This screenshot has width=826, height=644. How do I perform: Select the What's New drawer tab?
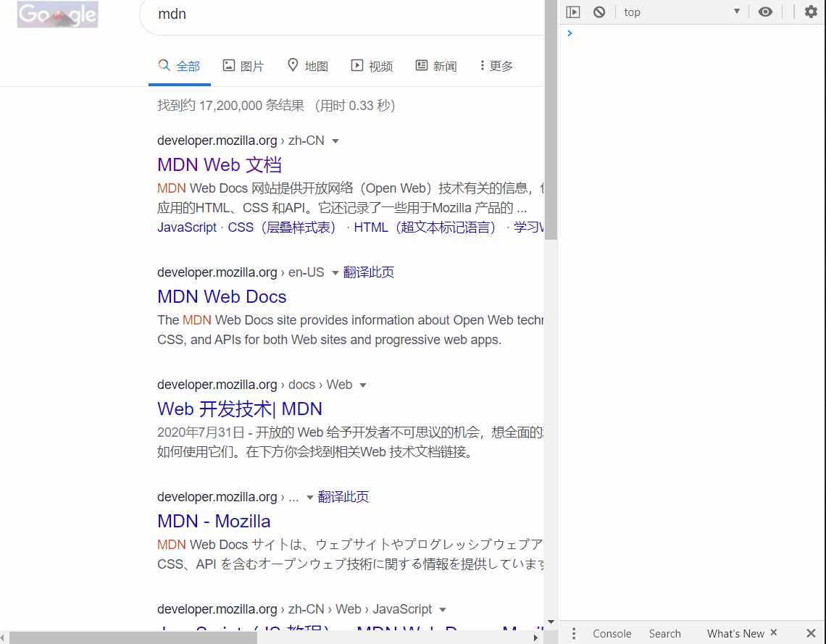pos(735,633)
